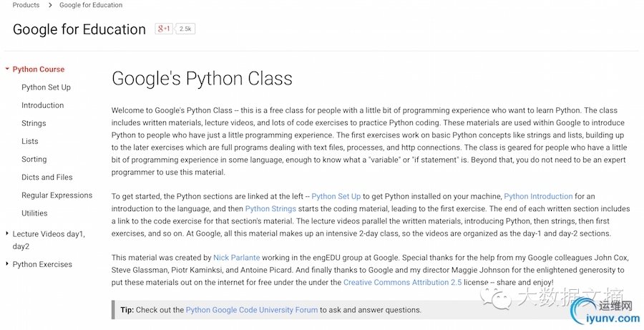This screenshot has width=644, height=330.
Task: Open Nick Parlante's link
Action: [x=237, y=258]
